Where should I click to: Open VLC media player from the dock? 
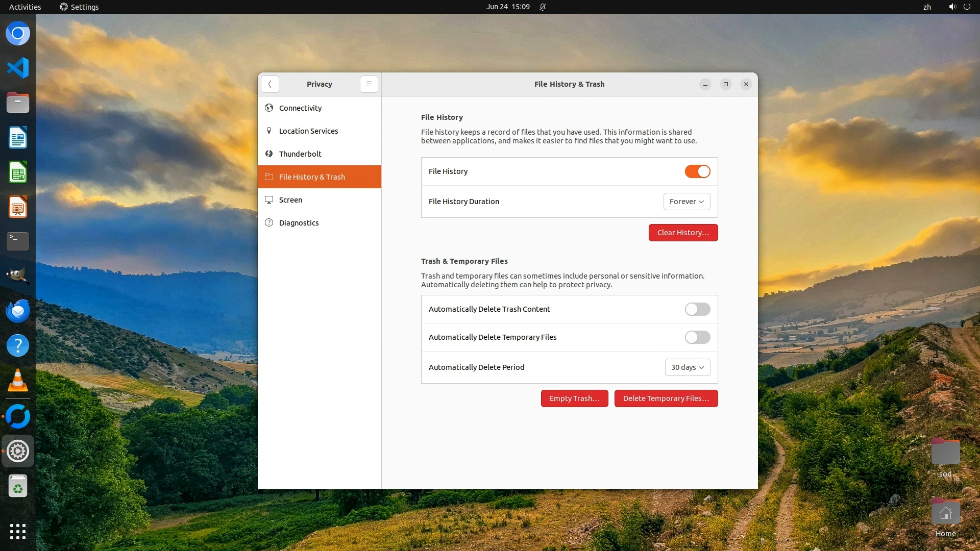point(18,381)
